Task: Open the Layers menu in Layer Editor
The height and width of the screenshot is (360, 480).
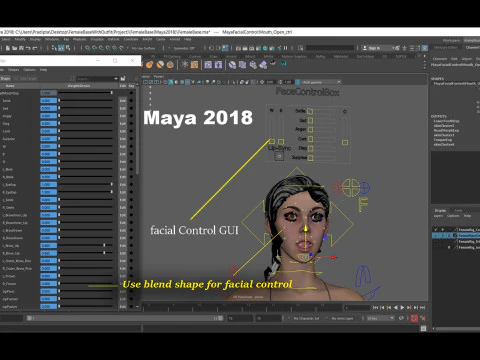Action: [x=438, y=216]
